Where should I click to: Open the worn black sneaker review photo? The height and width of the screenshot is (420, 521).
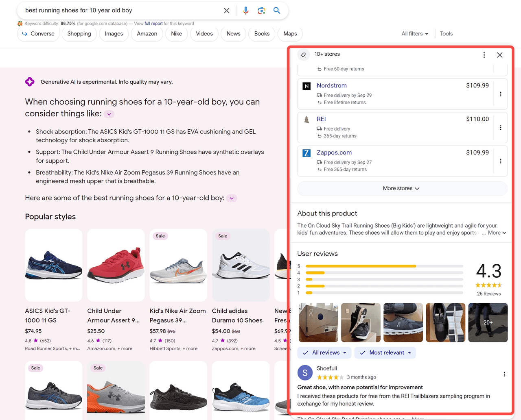coord(361,322)
